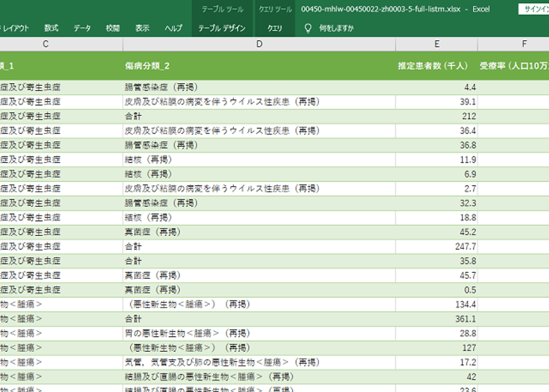Click the 推定患者数（千人） header cell
This screenshot has width=549, height=392.
pyautogui.click(x=436, y=66)
